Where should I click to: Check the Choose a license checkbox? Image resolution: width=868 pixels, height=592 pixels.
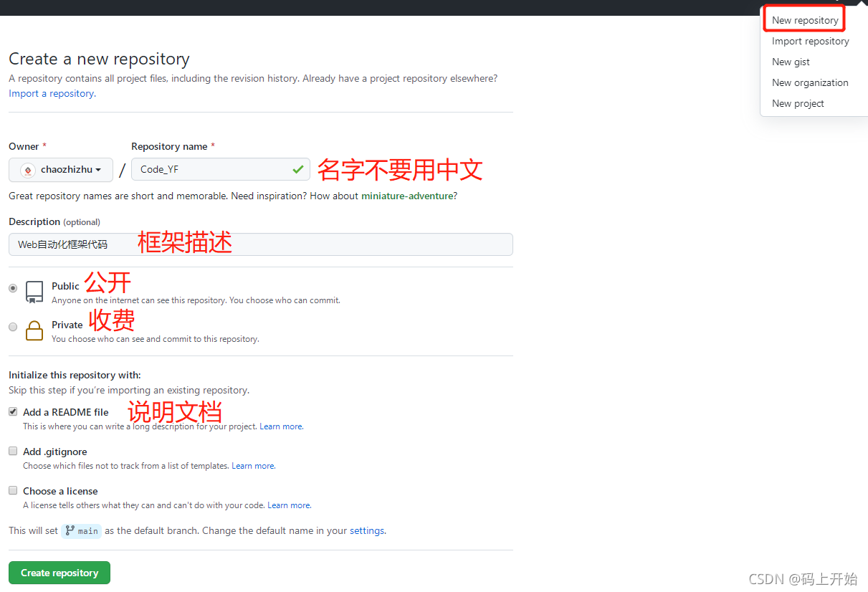(x=13, y=491)
